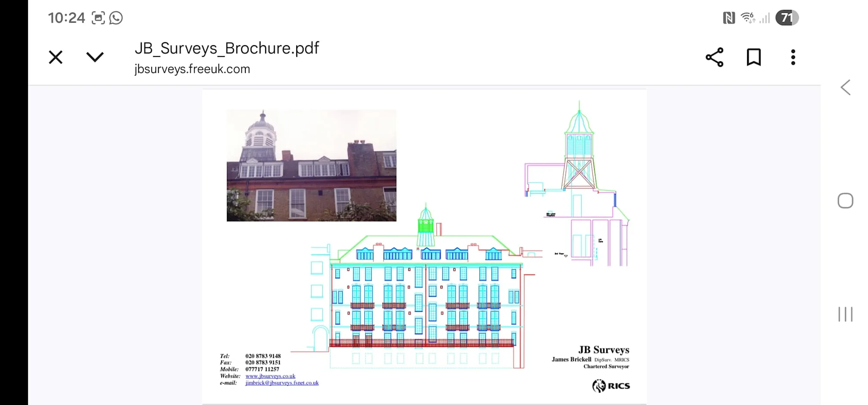The height and width of the screenshot is (405, 868).
Task: Open the three-dot overflow menu
Action: point(793,57)
